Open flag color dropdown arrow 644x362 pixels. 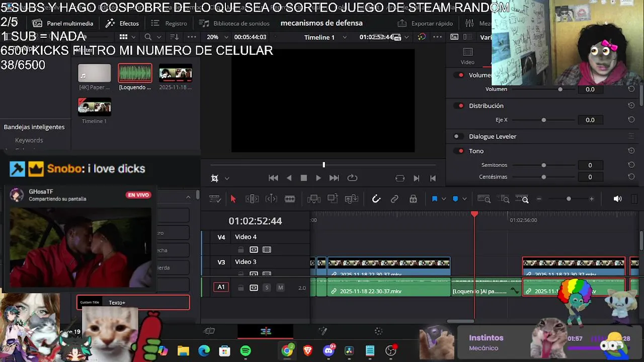[443, 199]
